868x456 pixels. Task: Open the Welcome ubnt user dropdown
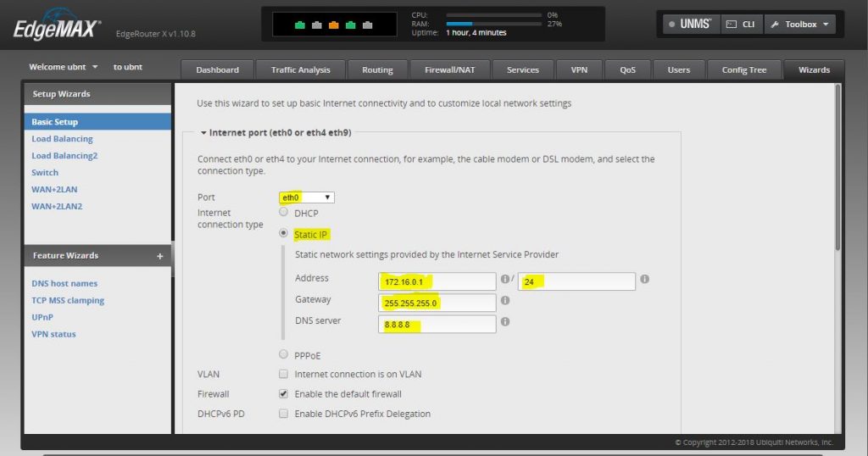tap(63, 67)
